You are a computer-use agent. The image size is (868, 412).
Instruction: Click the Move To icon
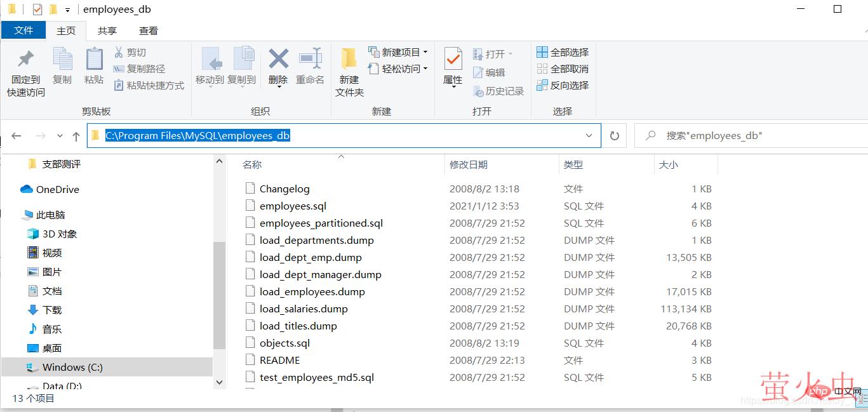click(x=210, y=60)
